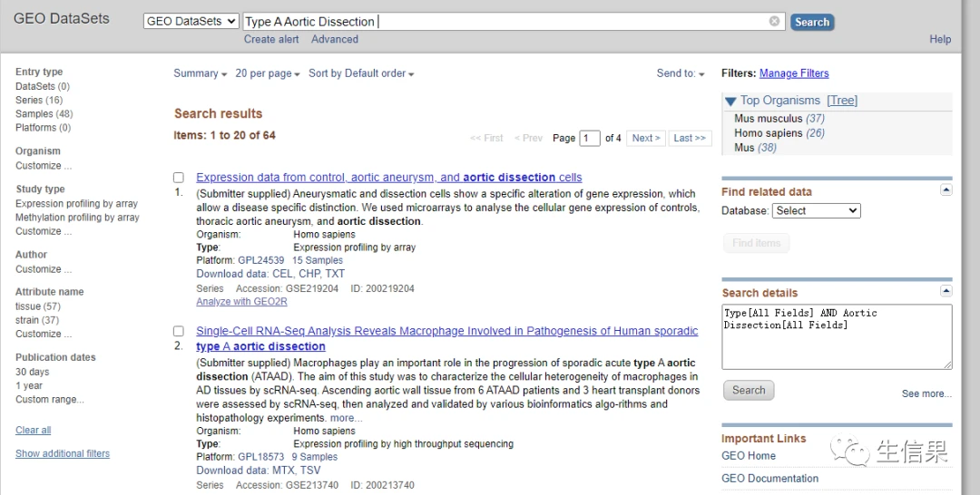Click the blue Search button

tap(812, 22)
